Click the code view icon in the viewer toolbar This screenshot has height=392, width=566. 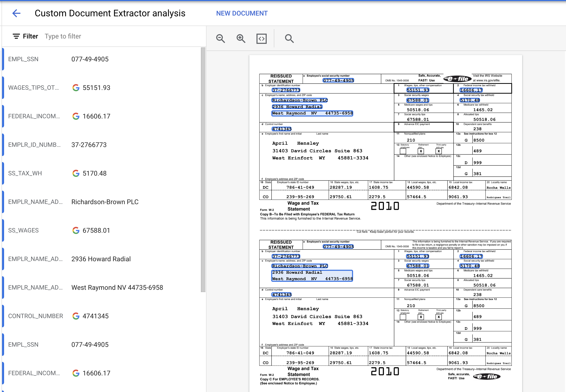point(261,39)
